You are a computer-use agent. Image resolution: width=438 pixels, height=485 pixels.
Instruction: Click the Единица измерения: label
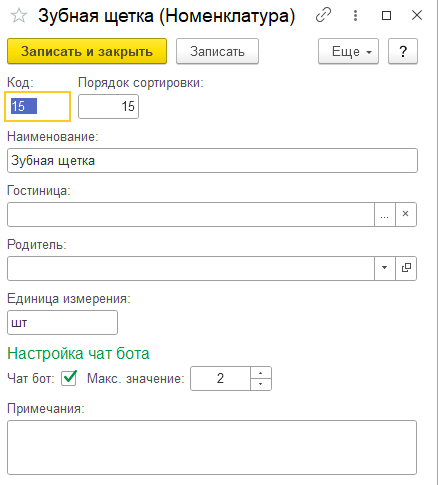(69, 299)
